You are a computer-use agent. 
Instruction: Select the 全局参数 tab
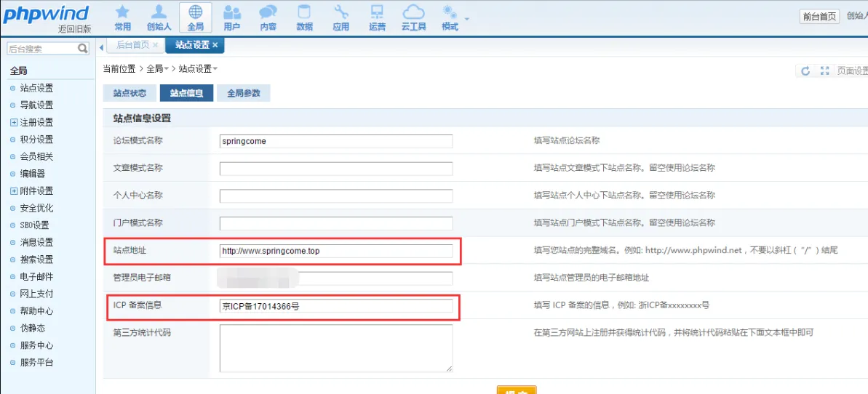pos(244,93)
